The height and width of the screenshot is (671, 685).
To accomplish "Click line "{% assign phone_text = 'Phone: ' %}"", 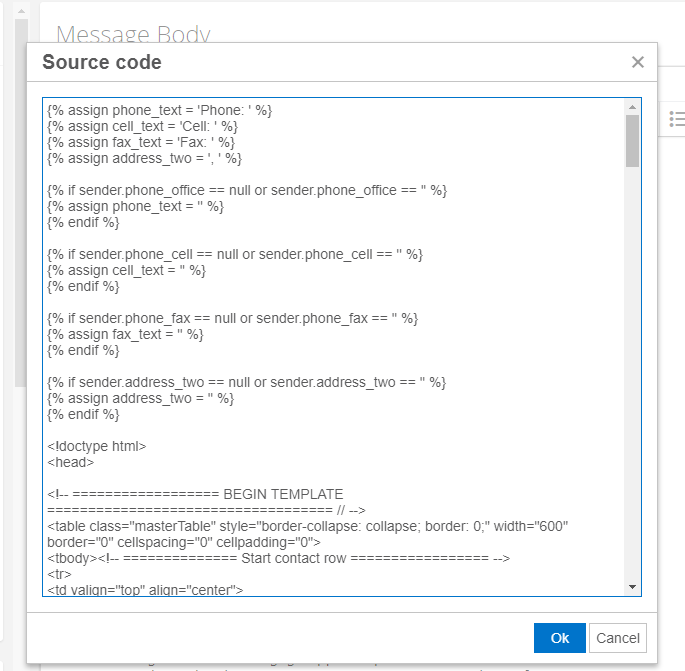I will [x=159, y=110].
